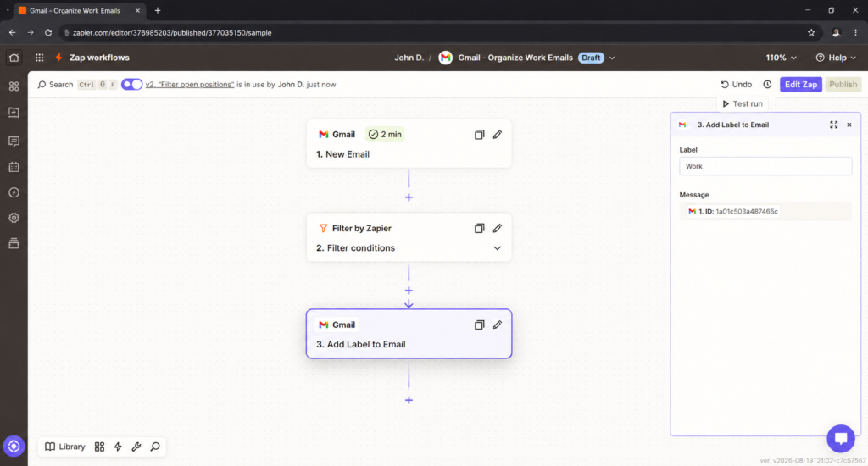Click the Undo button

click(x=737, y=84)
